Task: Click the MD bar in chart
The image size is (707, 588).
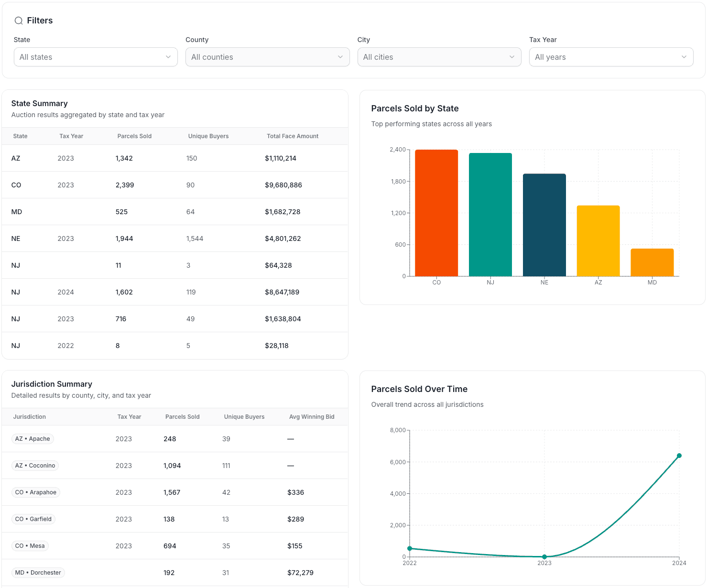Action: click(x=652, y=262)
